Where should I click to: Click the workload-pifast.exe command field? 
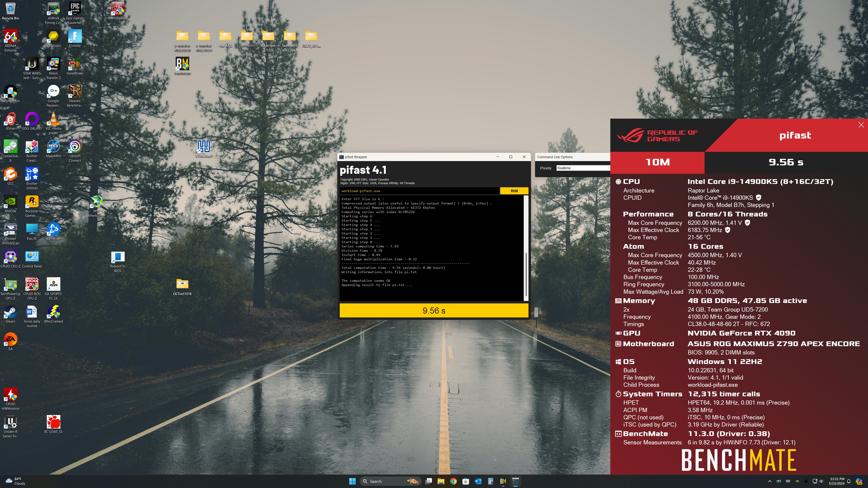point(419,191)
